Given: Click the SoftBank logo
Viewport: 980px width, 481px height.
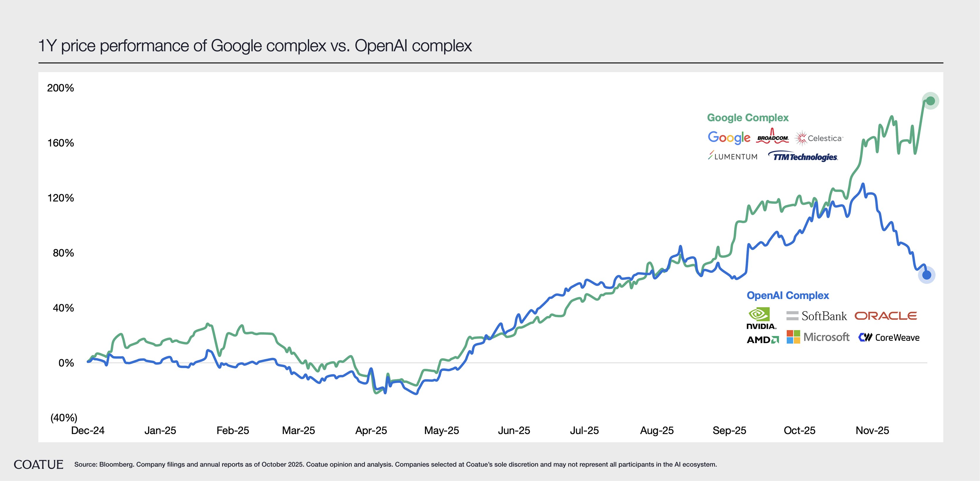Looking at the screenshot, I should coord(816,316).
